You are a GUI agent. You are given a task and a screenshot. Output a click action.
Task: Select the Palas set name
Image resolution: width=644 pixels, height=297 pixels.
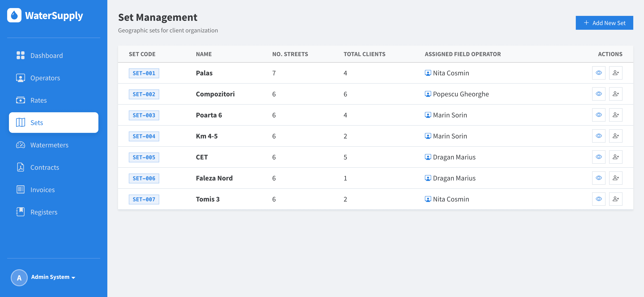[x=204, y=73]
